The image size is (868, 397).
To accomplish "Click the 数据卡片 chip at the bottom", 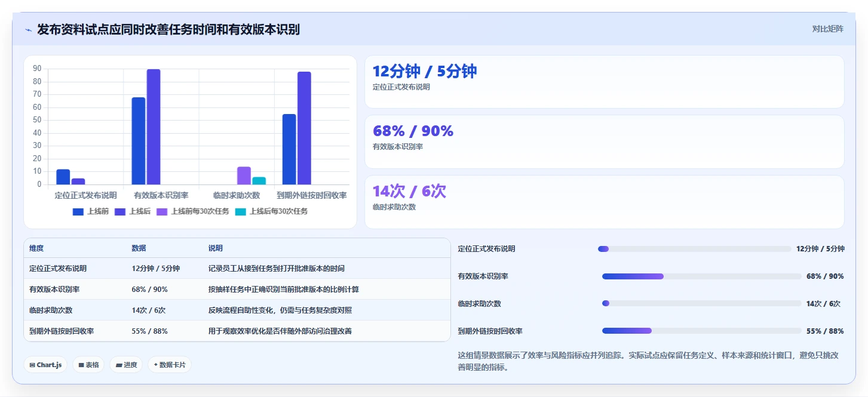I will click(x=170, y=365).
